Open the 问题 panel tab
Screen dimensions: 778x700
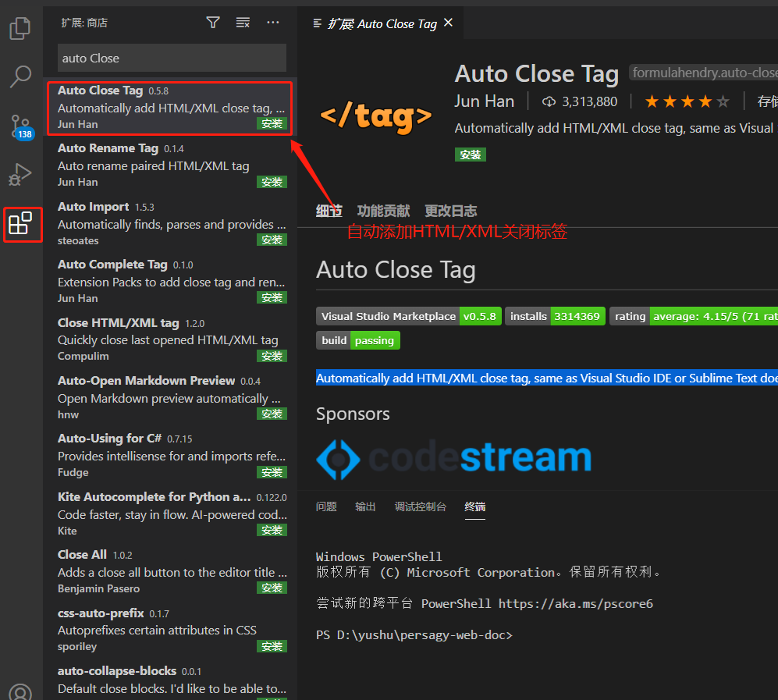[326, 506]
